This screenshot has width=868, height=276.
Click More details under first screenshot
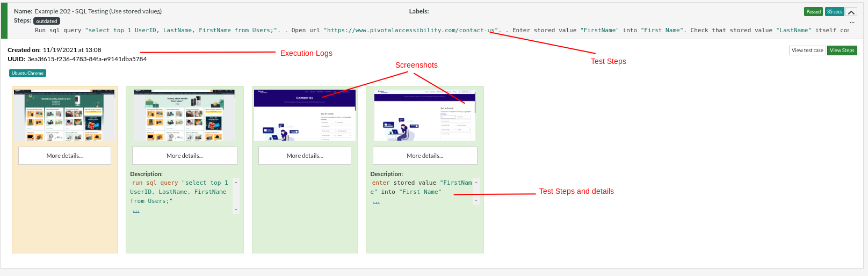click(64, 156)
